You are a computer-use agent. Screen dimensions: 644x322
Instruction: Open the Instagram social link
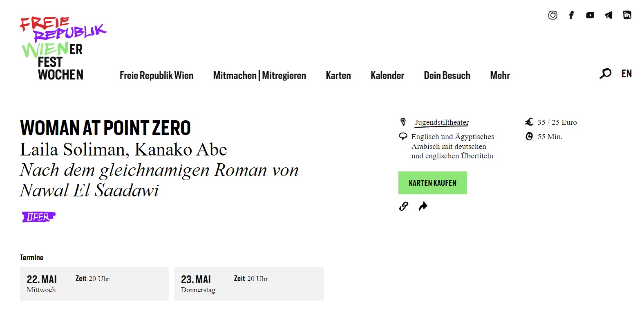pos(552,15)
